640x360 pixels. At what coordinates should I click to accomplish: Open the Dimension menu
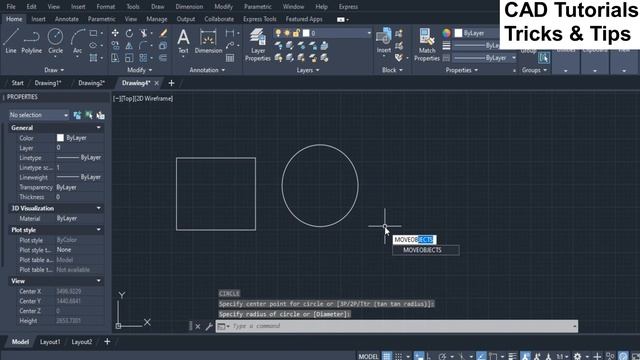(x=189, y=7)
